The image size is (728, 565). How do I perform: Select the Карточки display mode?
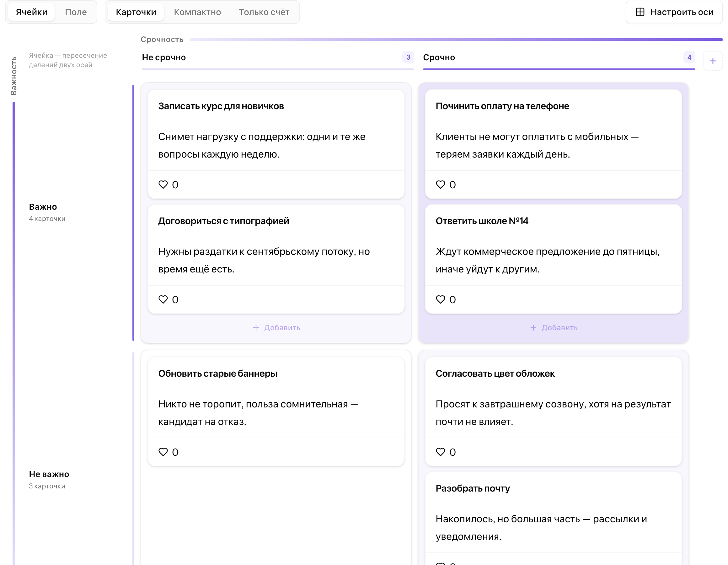[136, 12]
